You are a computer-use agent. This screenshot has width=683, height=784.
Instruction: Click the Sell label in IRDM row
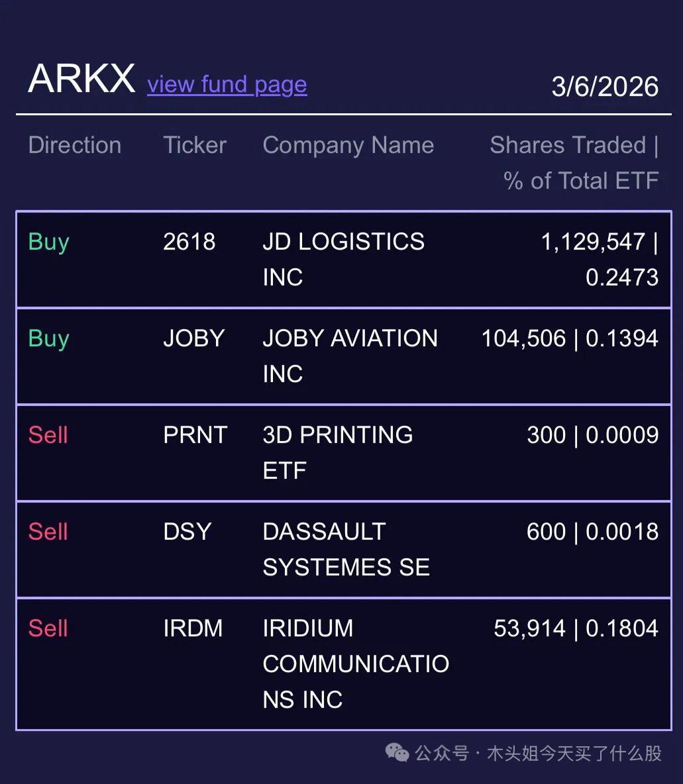pyautogui.click(x=48, y=628)
